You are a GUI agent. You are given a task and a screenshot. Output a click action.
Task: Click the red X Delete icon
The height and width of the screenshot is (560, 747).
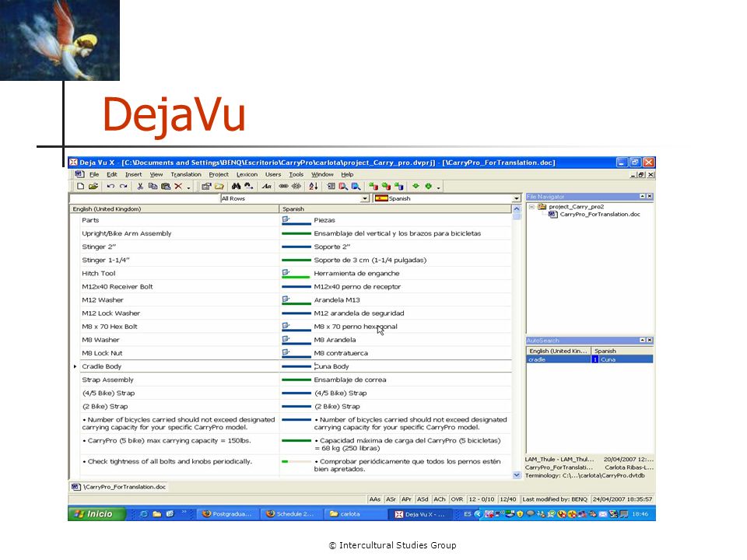pos(178,186)
